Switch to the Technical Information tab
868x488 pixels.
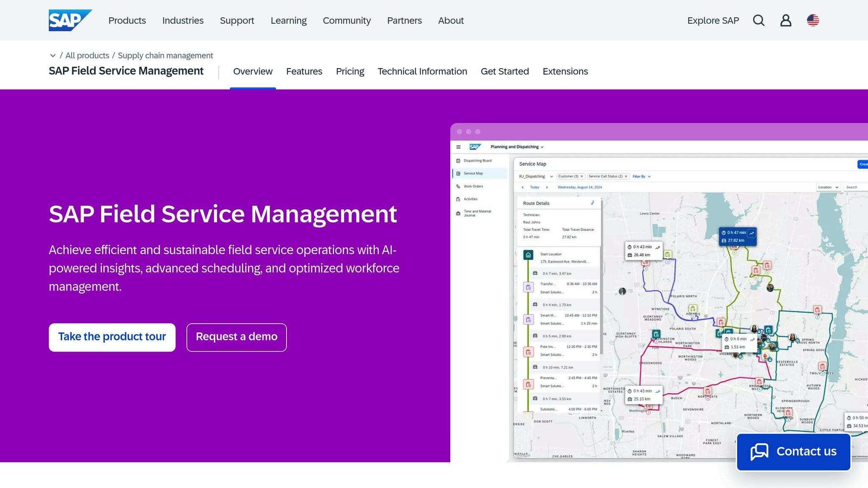422,71
